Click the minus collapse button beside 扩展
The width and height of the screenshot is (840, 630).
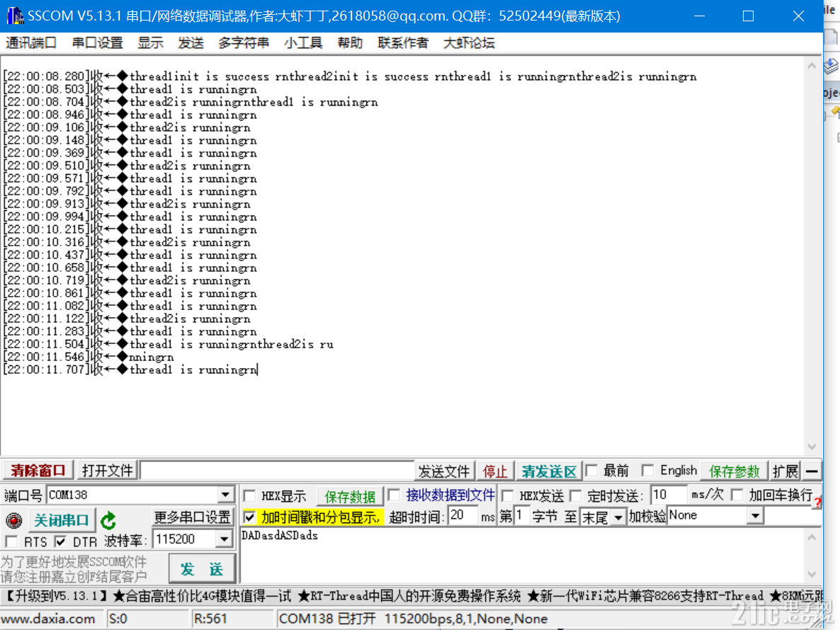tap(812, 471)
